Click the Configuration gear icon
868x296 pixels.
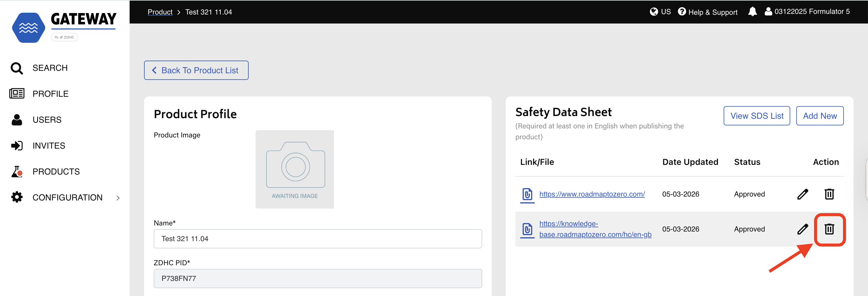pos(16,197)
